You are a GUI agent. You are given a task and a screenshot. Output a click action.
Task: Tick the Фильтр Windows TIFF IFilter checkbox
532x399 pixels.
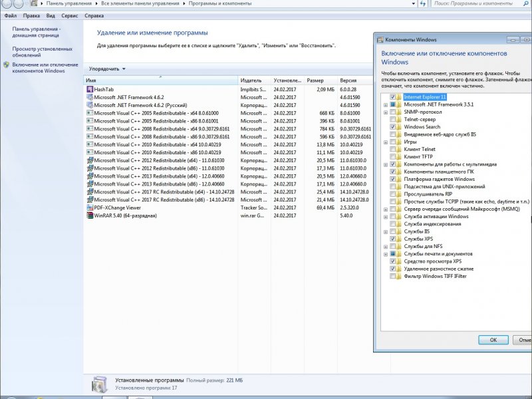click(392, 276)
